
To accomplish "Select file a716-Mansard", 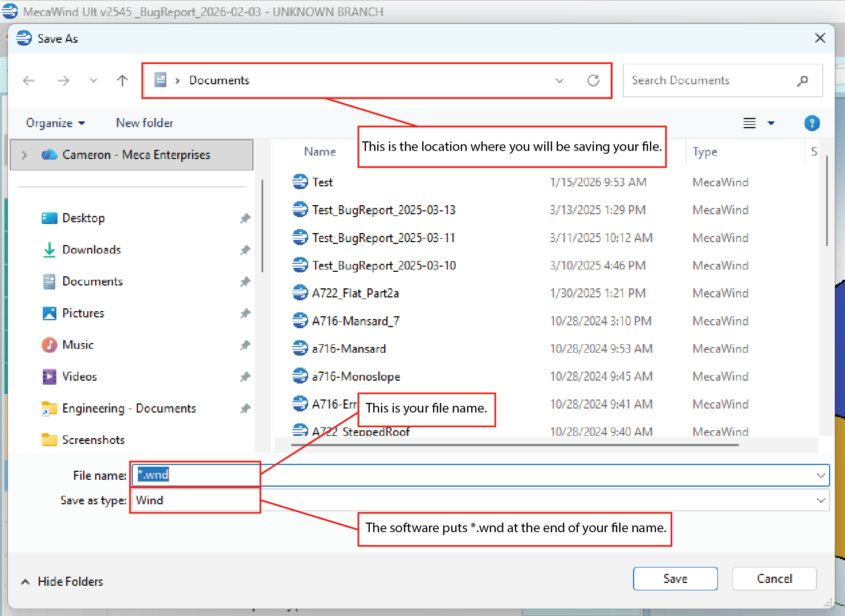I will [349, 349].
